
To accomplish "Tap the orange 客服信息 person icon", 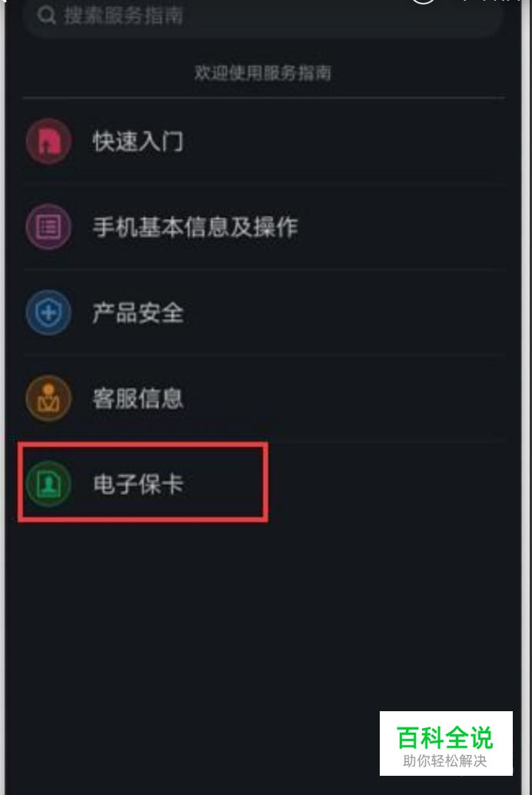I will click(48, 398).
